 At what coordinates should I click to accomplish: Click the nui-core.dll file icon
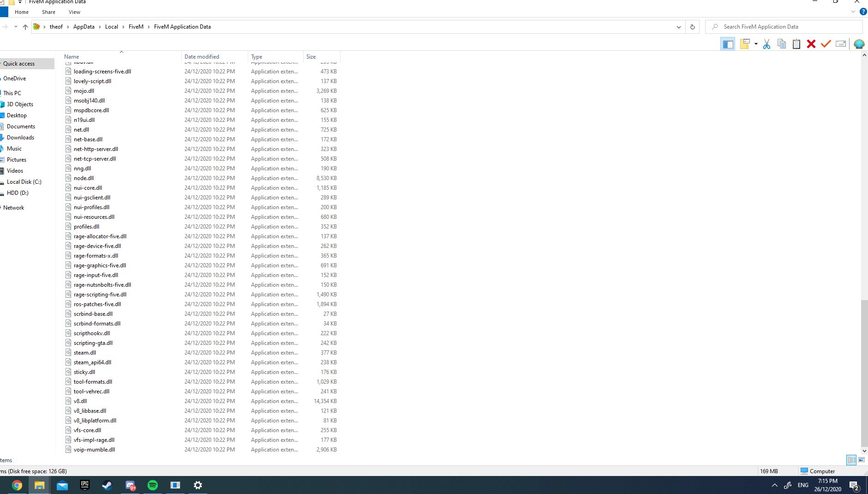pyautogui.click(x=68, y=188)
